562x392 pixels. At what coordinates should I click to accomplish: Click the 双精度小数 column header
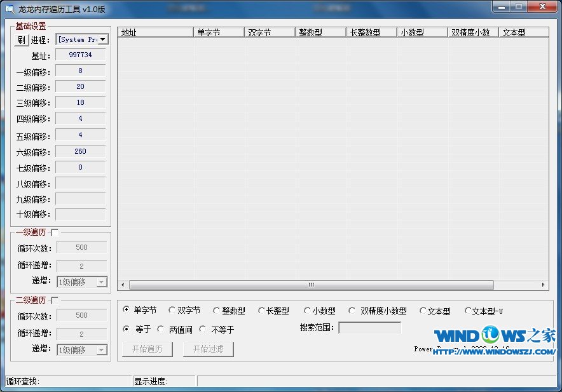[472, 32]
